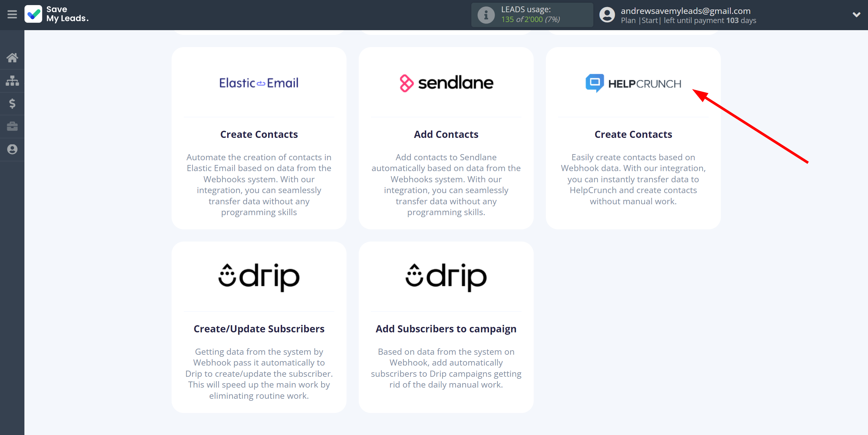
Task: Click the 135 of 2'000 usage value
Action: coord(530,20)
